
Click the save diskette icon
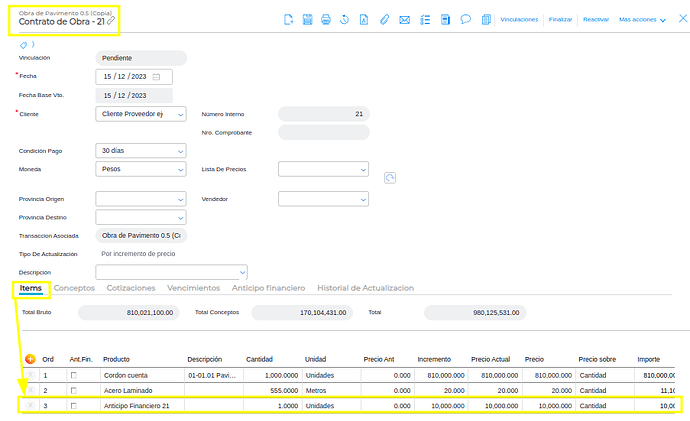pyautogui.click(x=307, y=19)
